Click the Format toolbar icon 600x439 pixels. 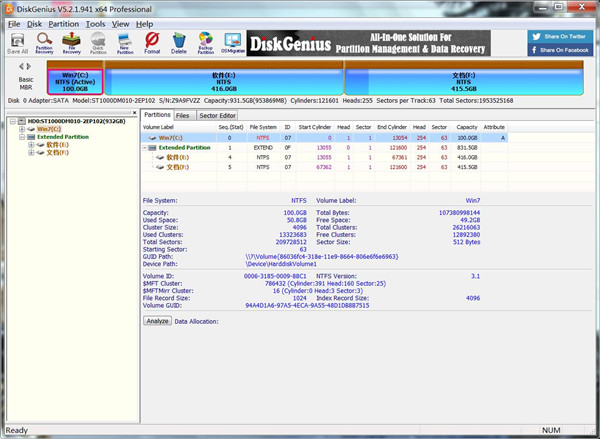tap(152, 43)
